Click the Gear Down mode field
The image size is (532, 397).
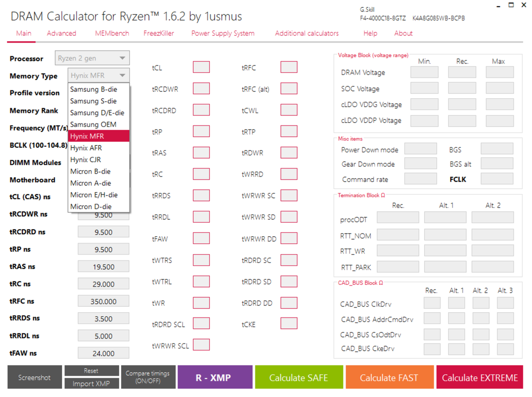(x=421, y=164)
